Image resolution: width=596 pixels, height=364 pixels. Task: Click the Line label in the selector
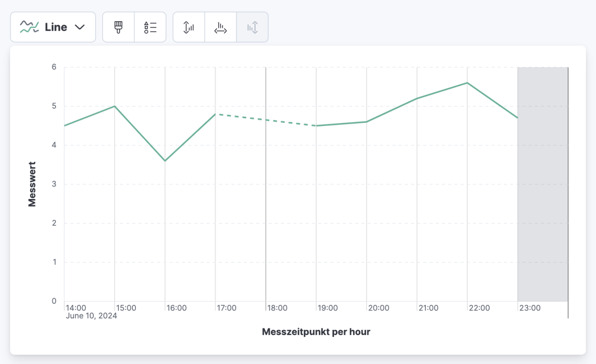pyautogui.click(x=56, y=27)
